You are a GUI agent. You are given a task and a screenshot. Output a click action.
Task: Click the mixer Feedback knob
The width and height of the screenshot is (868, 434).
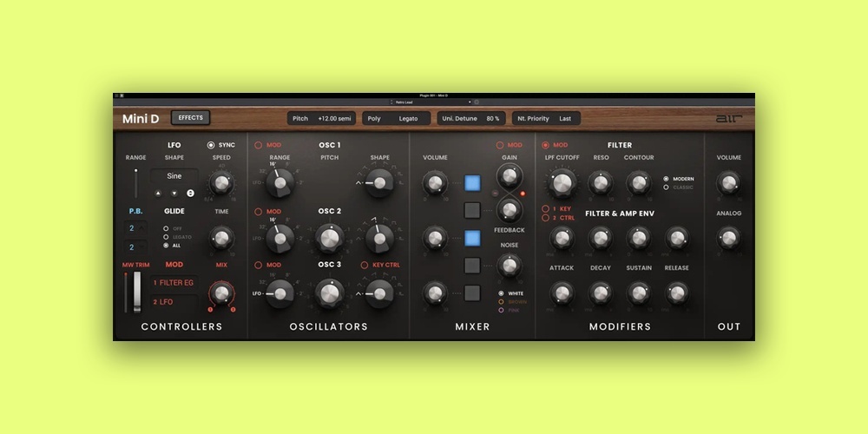(510, 210)
